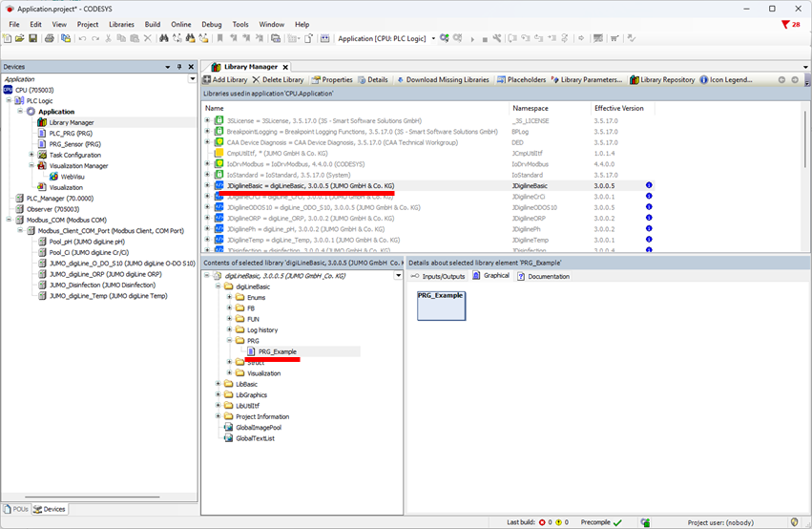Switch to Inputs/Outputs tab

(438, 276)
